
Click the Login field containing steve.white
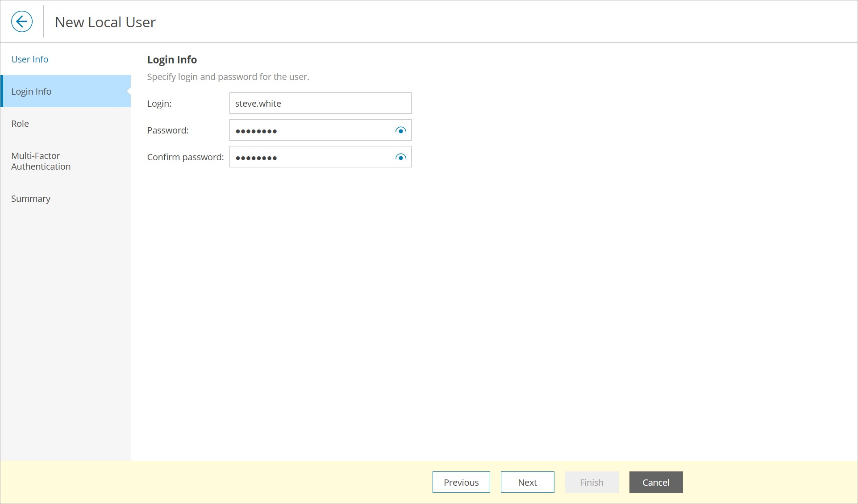pyautogui.click(x=320, y=104)
